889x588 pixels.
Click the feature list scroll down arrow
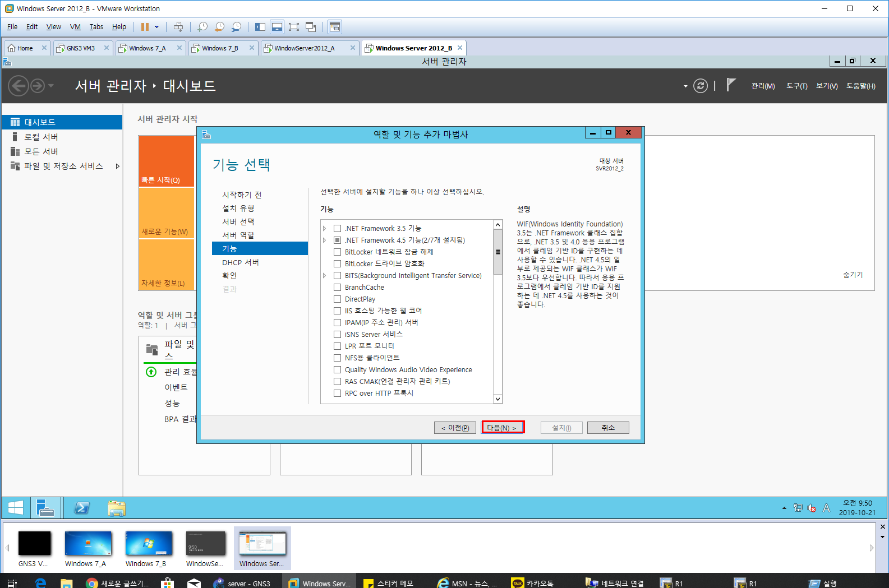(x=498, y=399)
